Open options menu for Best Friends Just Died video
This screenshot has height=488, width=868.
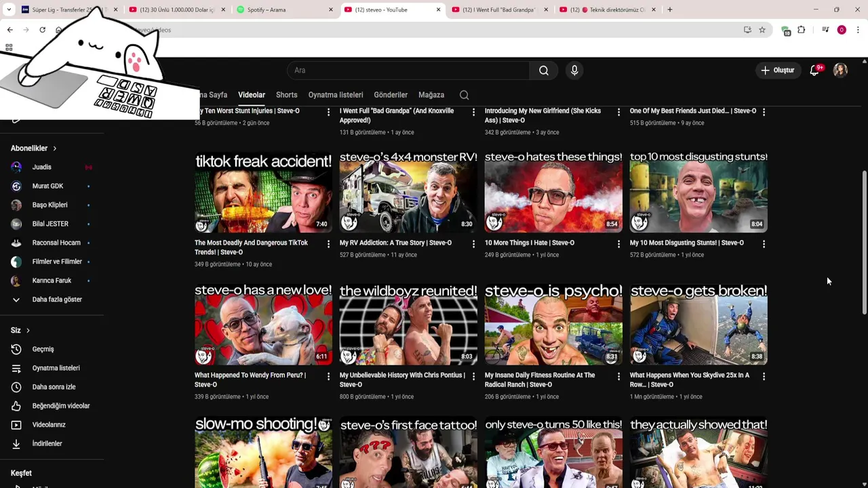pyautogui.click(x=764, y=112)
